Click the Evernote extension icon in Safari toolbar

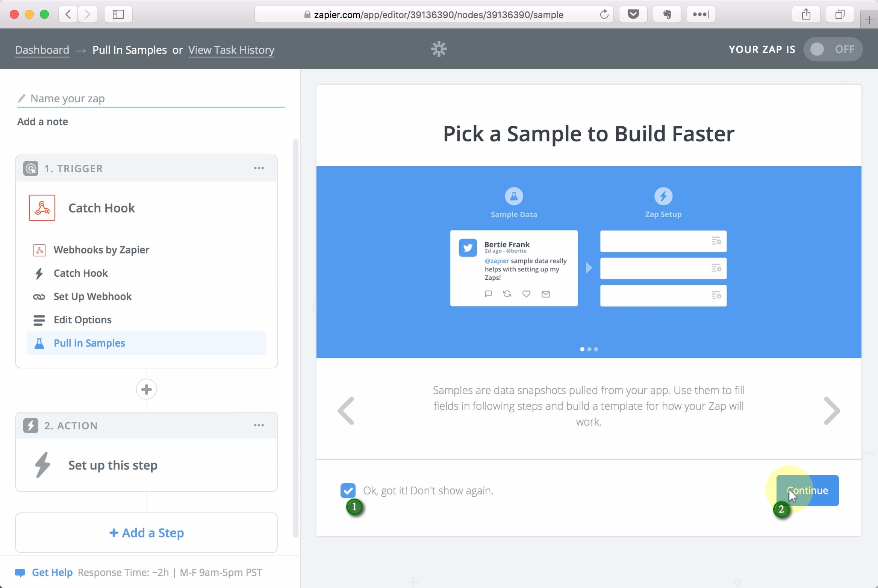pyautogui.click(x=667, y=15)
